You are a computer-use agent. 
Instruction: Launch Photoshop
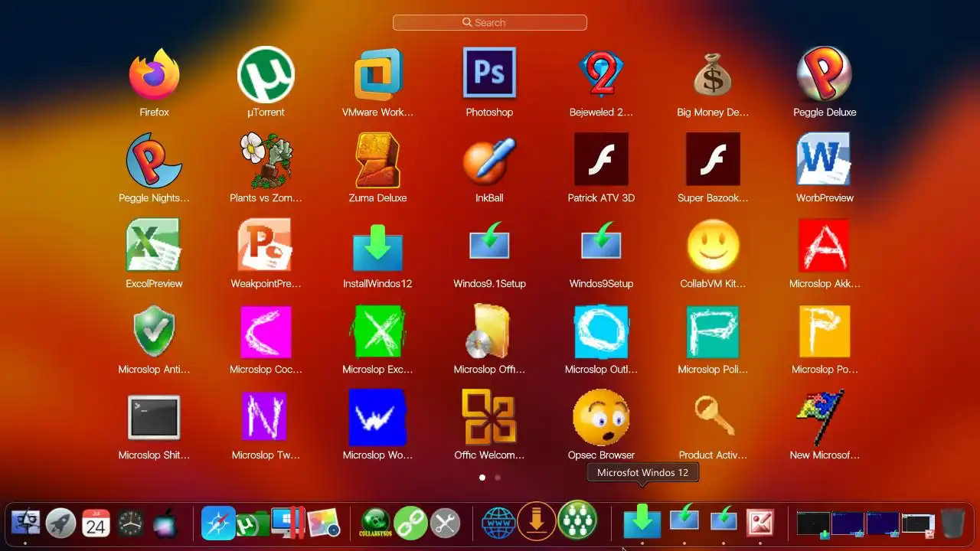point(489,73)
